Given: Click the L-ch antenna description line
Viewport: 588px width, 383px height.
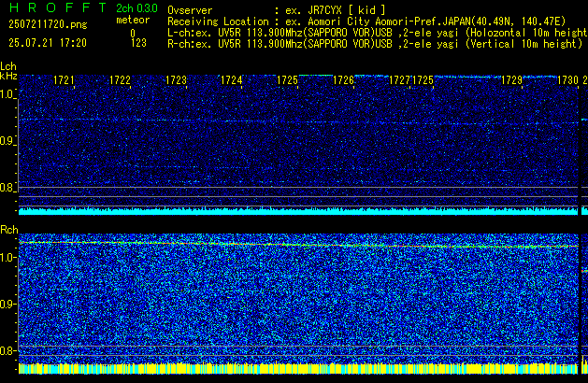Looking at the screenshot, I should (378, 33).
